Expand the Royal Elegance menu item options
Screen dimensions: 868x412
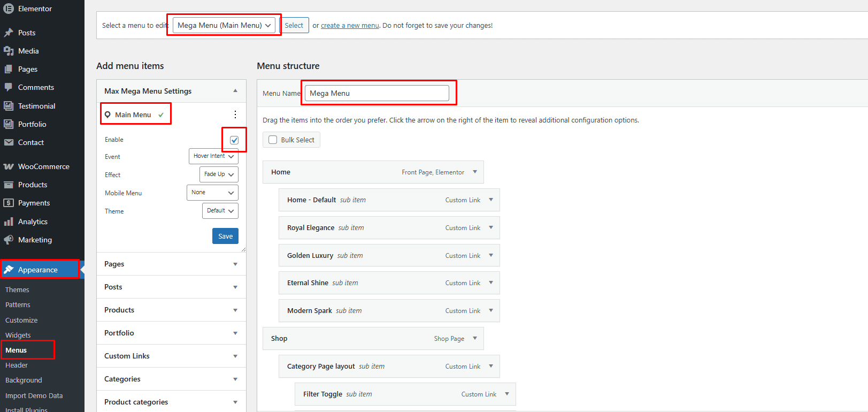(x=491, y=227)
